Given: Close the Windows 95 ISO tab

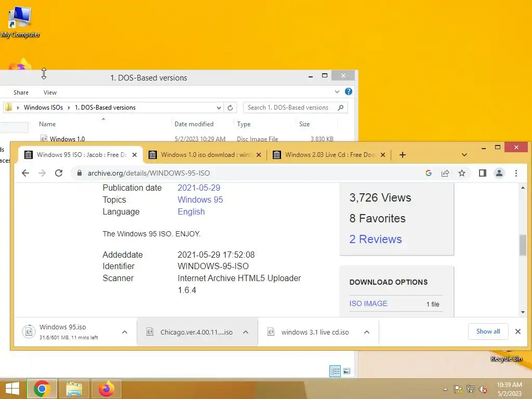Looking at the screenshot, I should pos(135,155).
